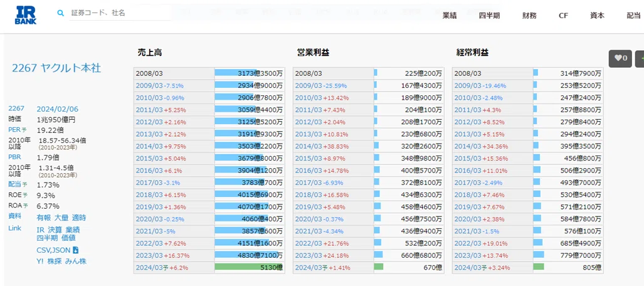The height and width of the screenshot is (286, 644).
Task: Click the 株探 external link
Action: pos(55,261)
